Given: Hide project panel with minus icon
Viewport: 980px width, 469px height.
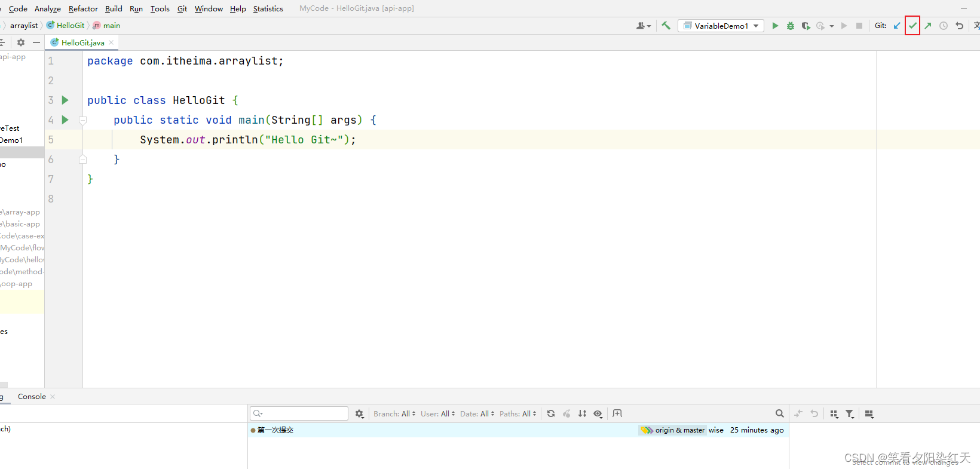Looking at the screenshot, I should [x=36, y=42].
